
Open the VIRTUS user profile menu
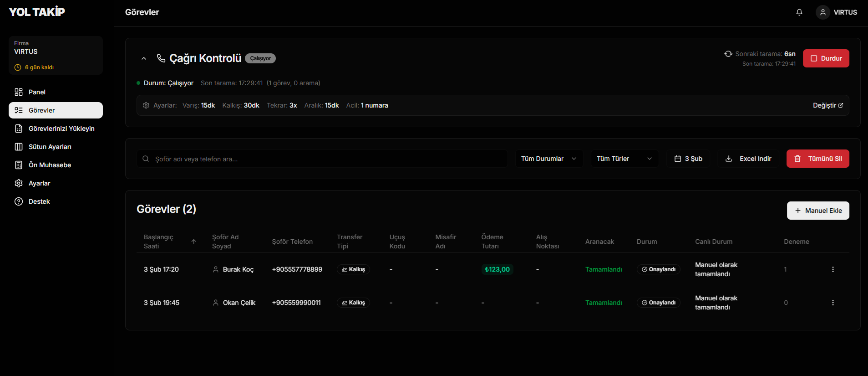tap(837, 12)
